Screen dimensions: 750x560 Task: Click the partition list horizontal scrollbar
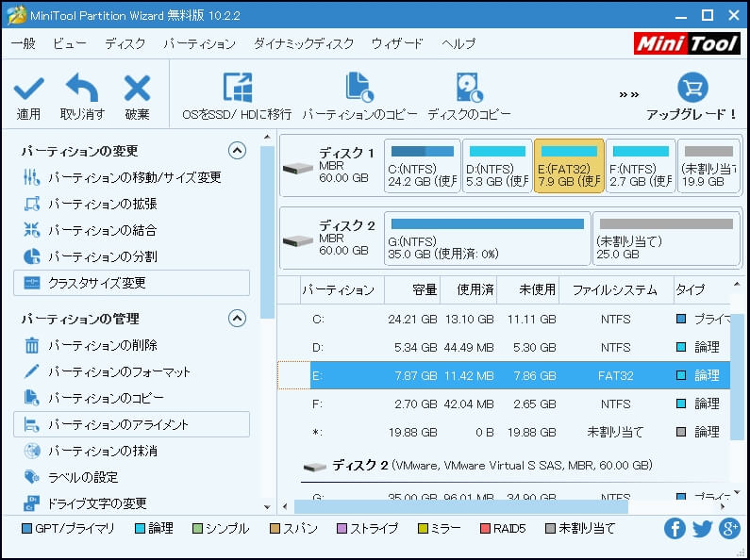pyautogui.click(x=460, y=506)
